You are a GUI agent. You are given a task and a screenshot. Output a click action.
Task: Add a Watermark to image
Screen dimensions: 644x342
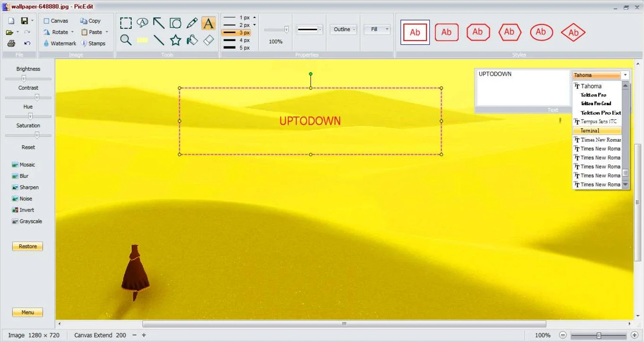pyautogui.click(x=60, y=43)
